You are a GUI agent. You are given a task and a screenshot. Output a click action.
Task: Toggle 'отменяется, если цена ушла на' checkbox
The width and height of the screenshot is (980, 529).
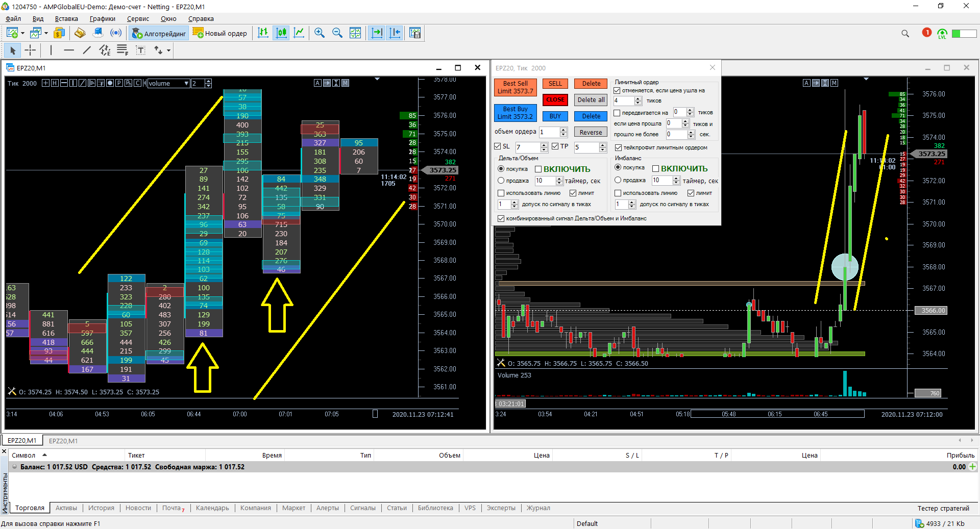click(617, 91)
